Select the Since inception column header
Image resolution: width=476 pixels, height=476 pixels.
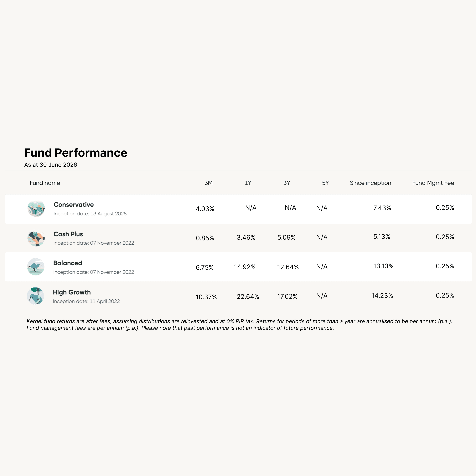point(371,183)
